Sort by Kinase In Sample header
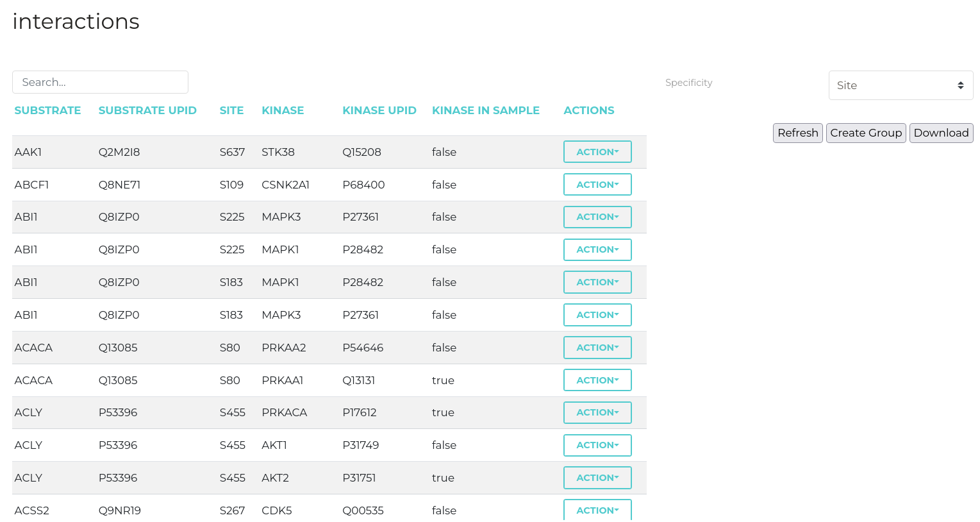This screenshot has width=980, height=522. 485,110
